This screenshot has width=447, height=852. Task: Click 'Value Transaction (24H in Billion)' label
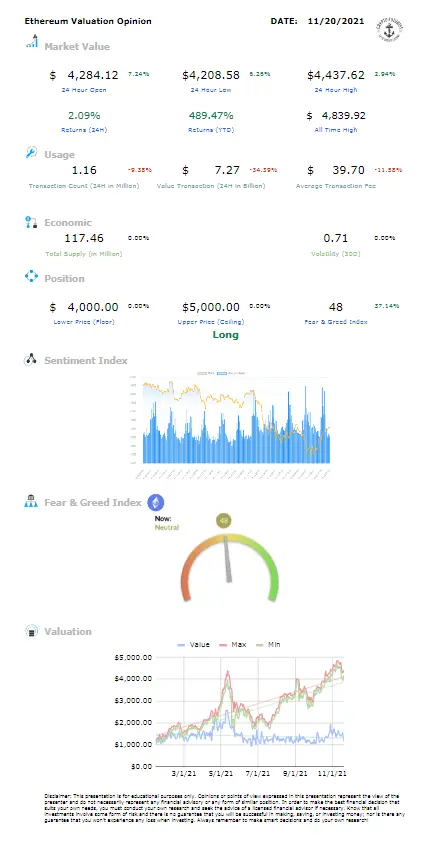[211, 186]
